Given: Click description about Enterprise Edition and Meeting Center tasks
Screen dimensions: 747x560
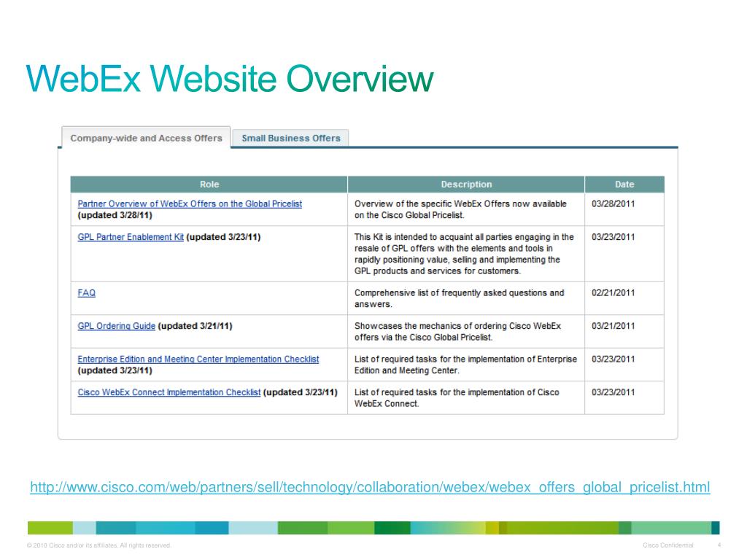Looking at the screenshot, I should (465, 365).
